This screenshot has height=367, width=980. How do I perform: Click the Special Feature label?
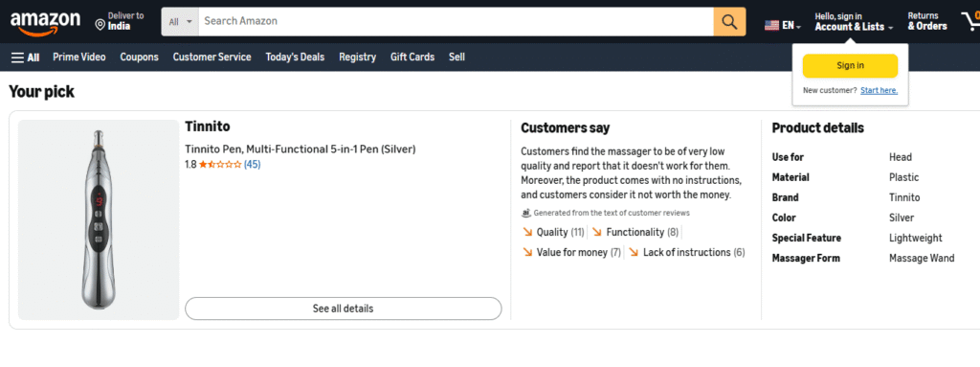(x=806, y=238)
